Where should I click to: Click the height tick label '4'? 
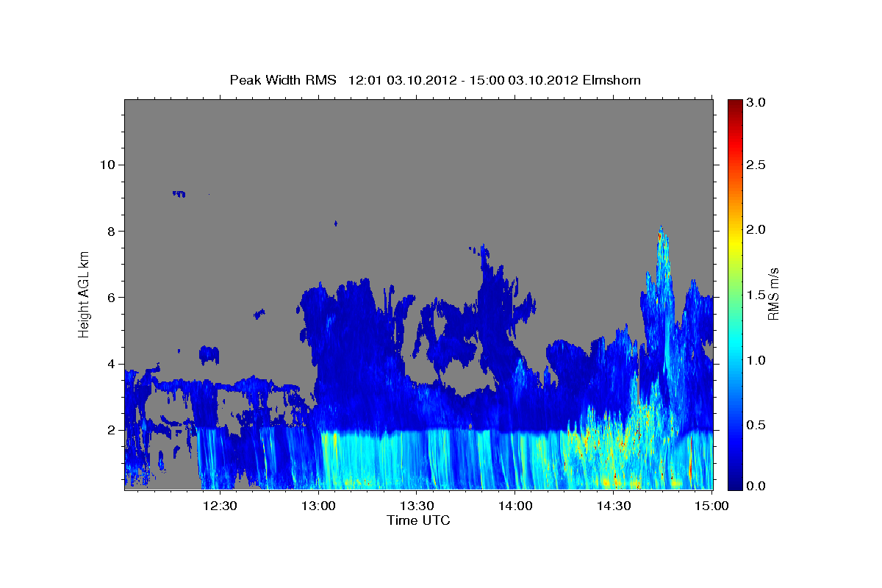[110, 364]
